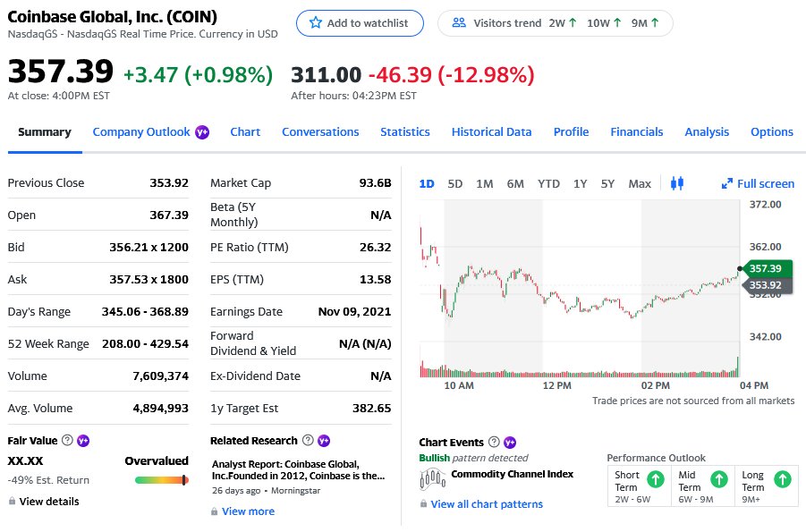
Task: Click the 9M visitors trend up arrow
Action: tap(655, 23)
